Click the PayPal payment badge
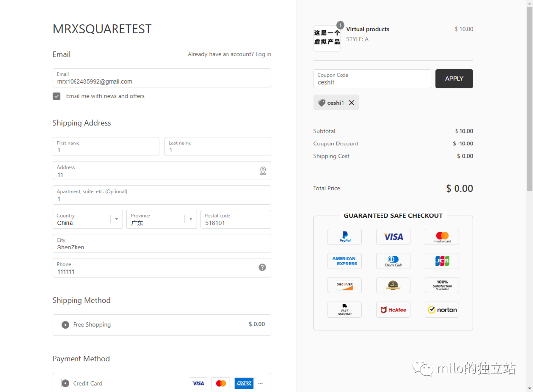The height and width of the screenshot is (392, 533). pos(344,237)
